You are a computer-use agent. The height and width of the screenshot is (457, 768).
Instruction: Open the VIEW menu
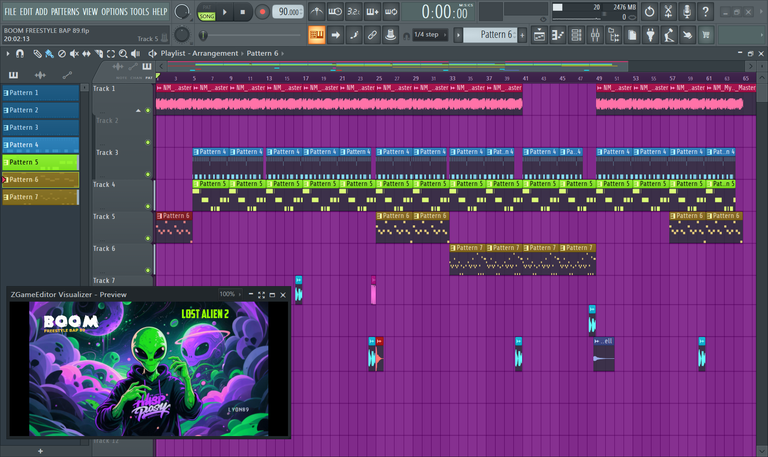[x=90, y=11]
